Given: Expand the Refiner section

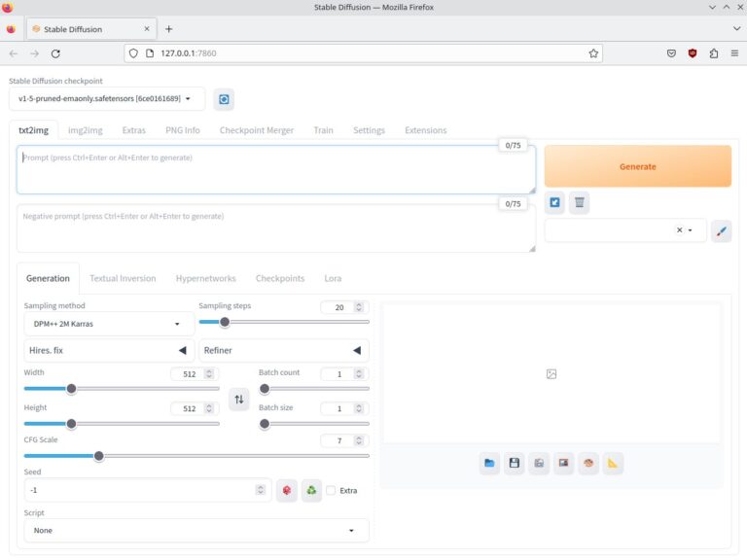Looking at the screenshot, I should pyautogui.click(x=284, y=350).
